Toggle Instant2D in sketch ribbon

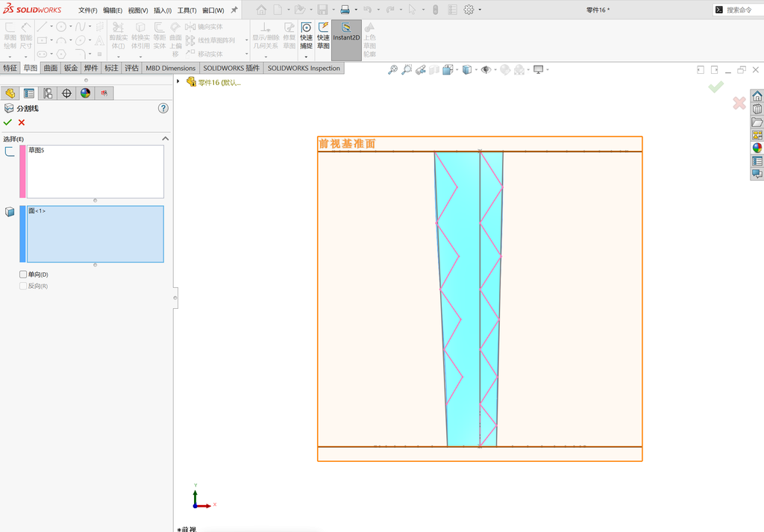(x=346, y=40)
